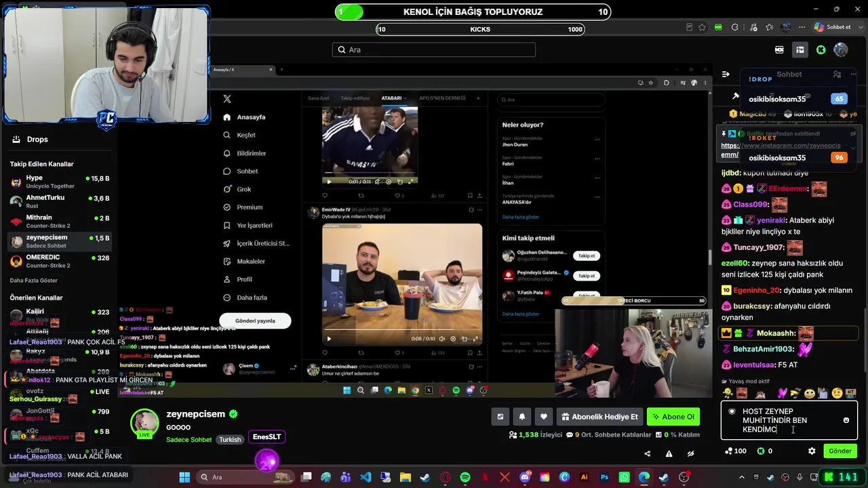Open more options for EmirWade IV tweet
The height and width of the screenshot is (488, 868).
point(479,210)
